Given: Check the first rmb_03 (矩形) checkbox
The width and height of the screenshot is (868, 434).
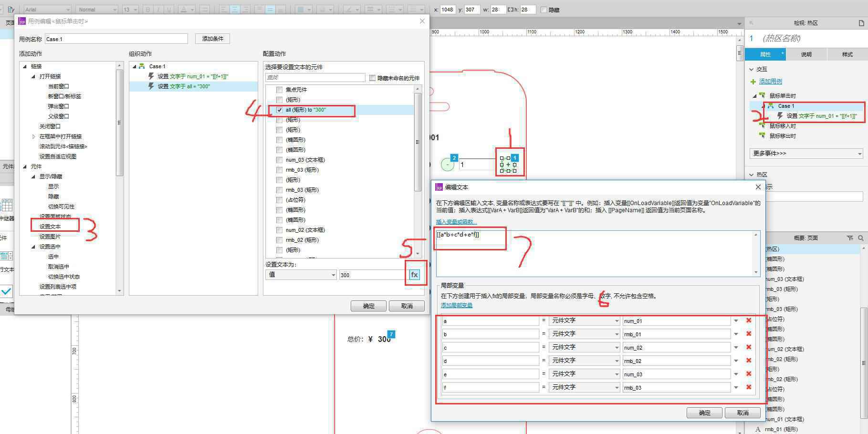Looking at the screenshot, I should [x=280, y=170].
